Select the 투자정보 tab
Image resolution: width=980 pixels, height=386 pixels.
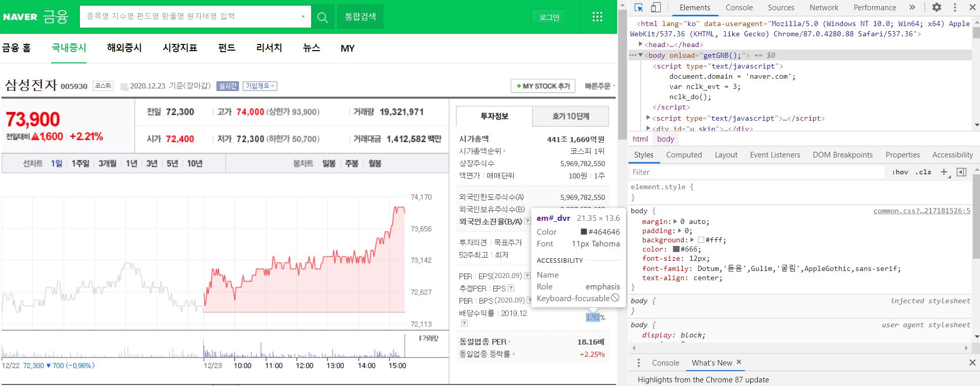coord(494,116)
